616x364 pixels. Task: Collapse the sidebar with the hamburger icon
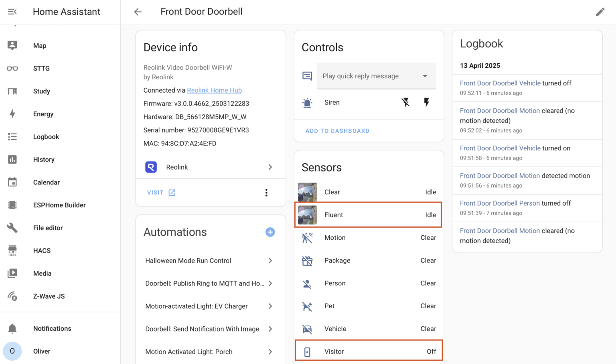(x=12, y=12)
